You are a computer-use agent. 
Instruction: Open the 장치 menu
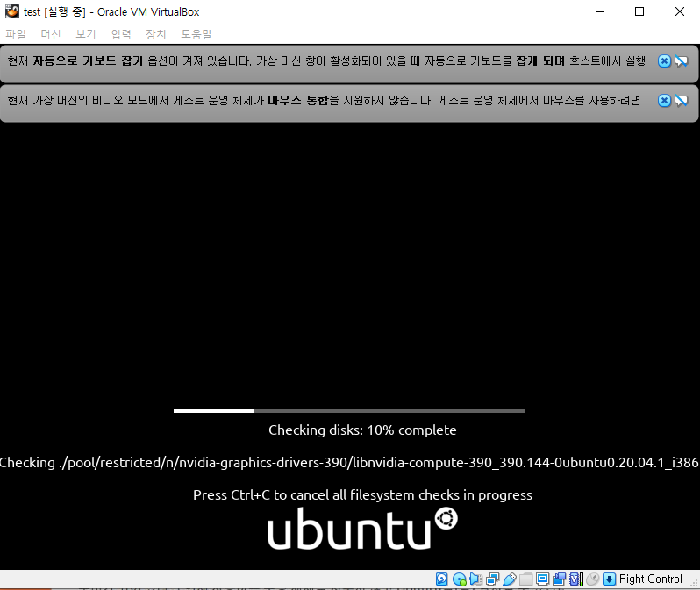pyautogui.click(x=156, y=34)
